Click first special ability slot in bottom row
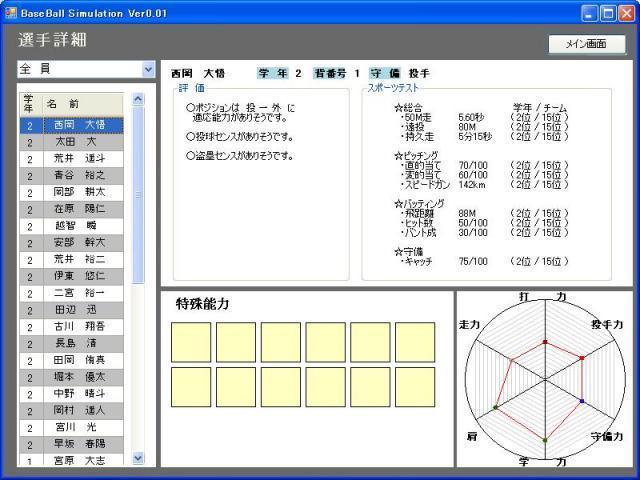This screenshot has height=480, width=640. pos(190,387)
